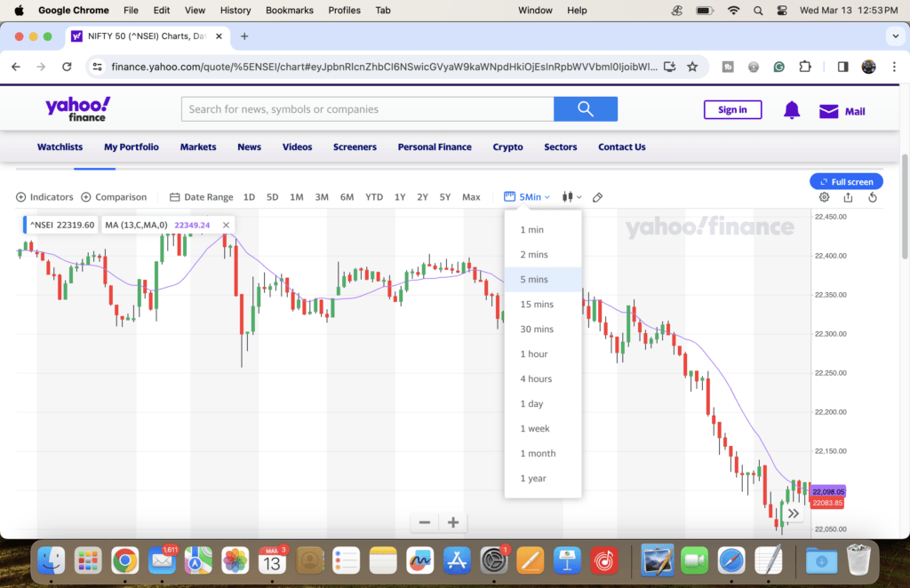Reset the chart with the undo icon
The height and width of the screenshot is (588, 910).
(873, 197)
